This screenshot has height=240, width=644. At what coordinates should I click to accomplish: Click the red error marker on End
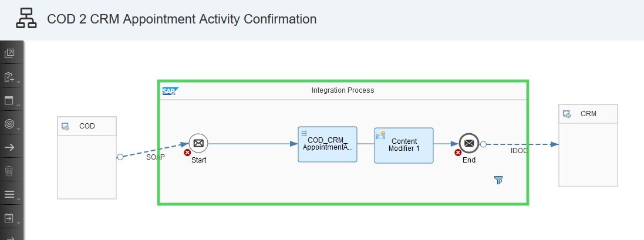[458, 153]
